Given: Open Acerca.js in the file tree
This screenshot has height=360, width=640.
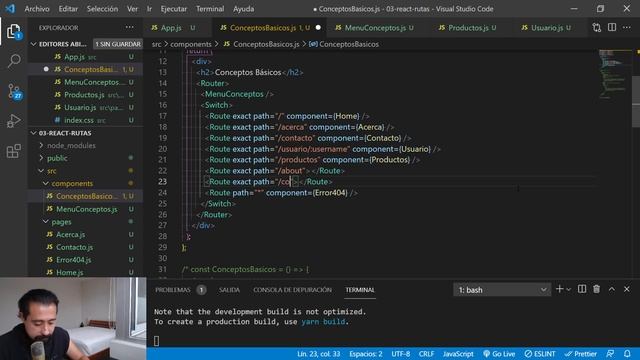Looking at the screenshot, I should (x=70, y=234).
